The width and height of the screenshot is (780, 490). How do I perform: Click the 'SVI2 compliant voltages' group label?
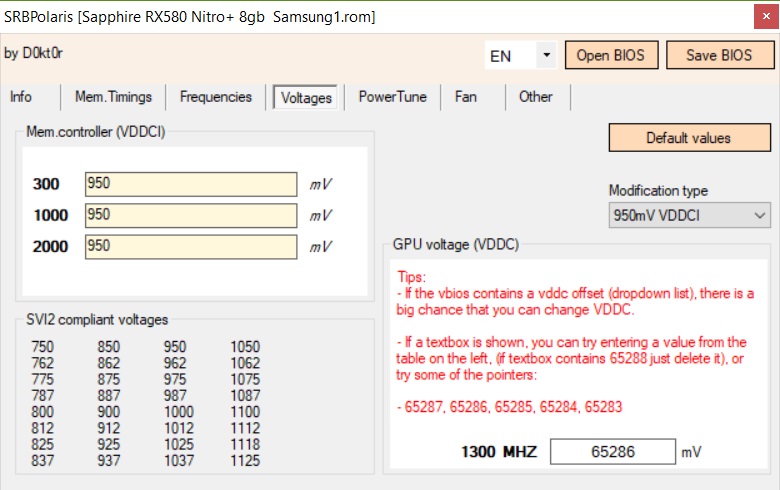[x=97, y=319]
